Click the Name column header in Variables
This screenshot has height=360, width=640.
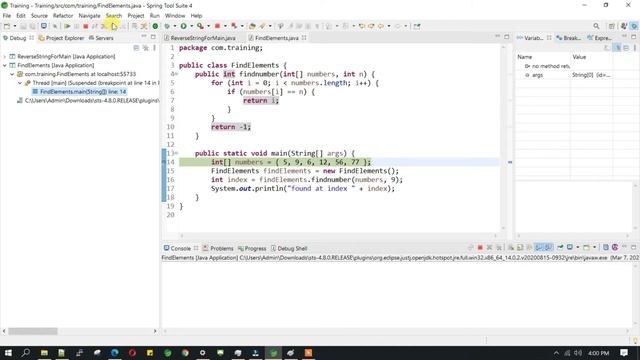coord(543,57)
